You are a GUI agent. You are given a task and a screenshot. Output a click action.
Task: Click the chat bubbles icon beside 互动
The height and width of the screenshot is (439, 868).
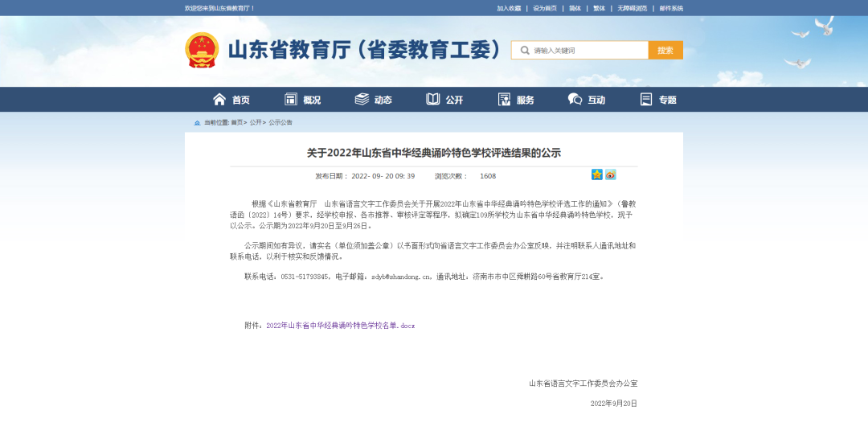click(x=575, y=99)
